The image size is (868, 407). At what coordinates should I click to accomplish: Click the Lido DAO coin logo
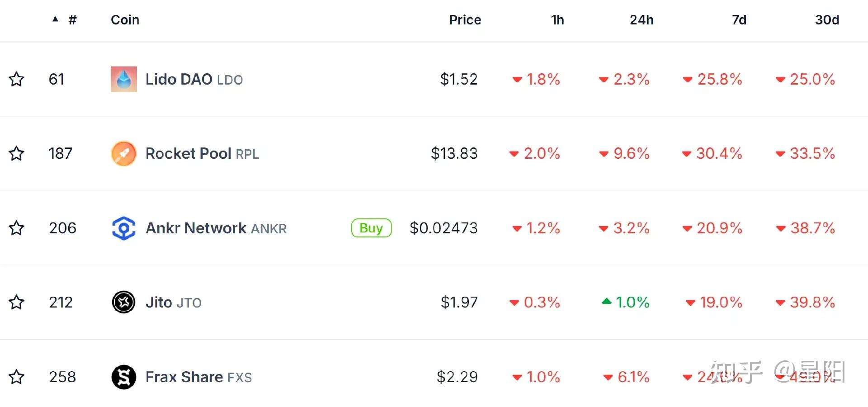point(123,79)
